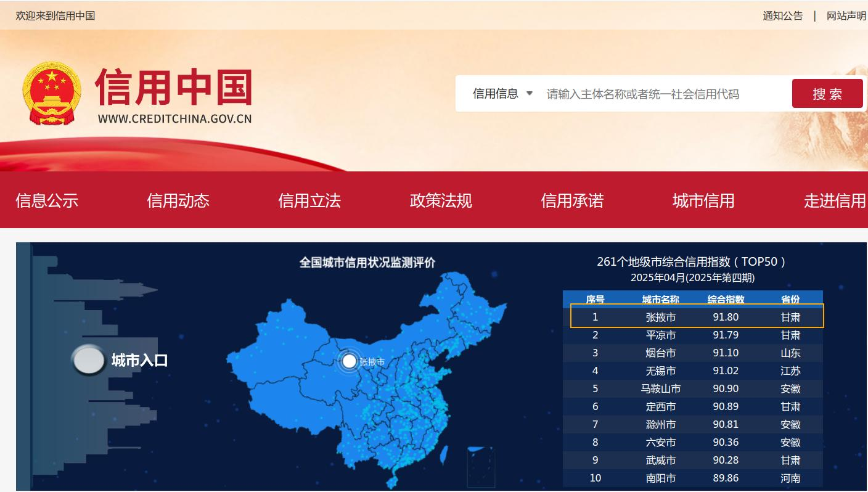Click the 城市入口 round button

[x=89, y=361]
